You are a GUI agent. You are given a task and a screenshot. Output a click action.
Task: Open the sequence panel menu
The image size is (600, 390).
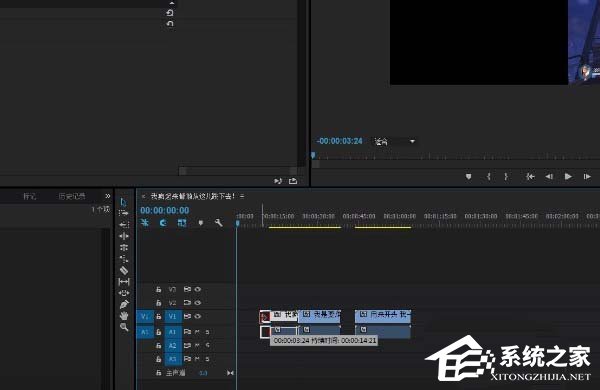pyautogui.click(x=242, y=196)
